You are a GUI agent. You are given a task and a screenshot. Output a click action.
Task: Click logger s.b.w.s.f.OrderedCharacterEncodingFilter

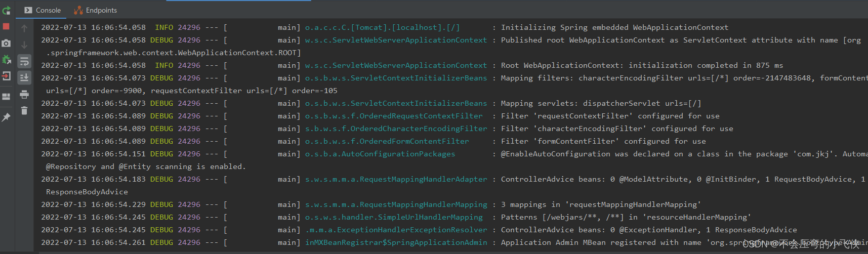396,129
